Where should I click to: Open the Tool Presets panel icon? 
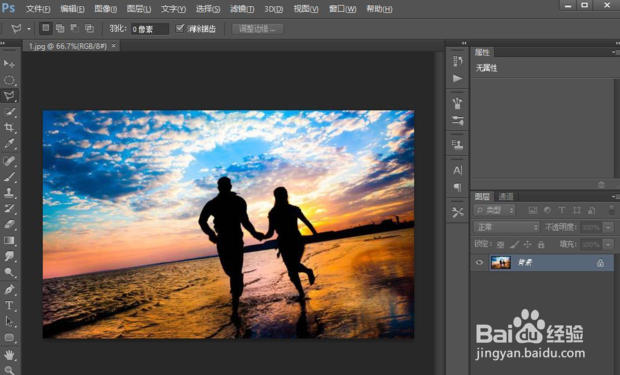click(x=457, y=212)
